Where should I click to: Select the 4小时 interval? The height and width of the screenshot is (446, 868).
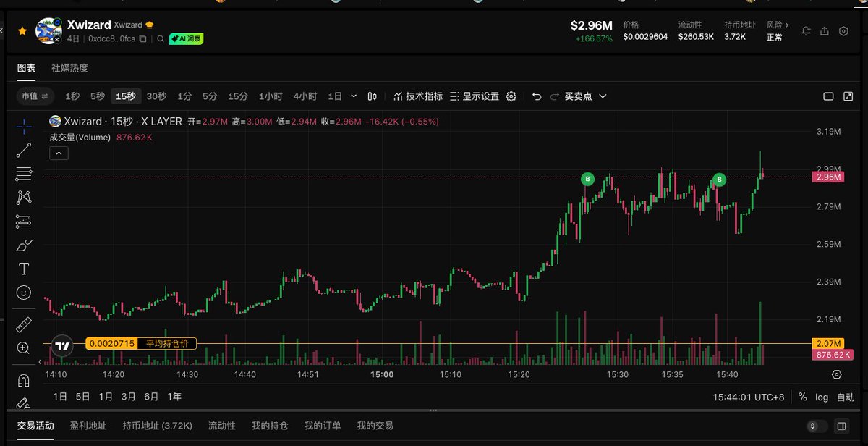tap(305, 96)
